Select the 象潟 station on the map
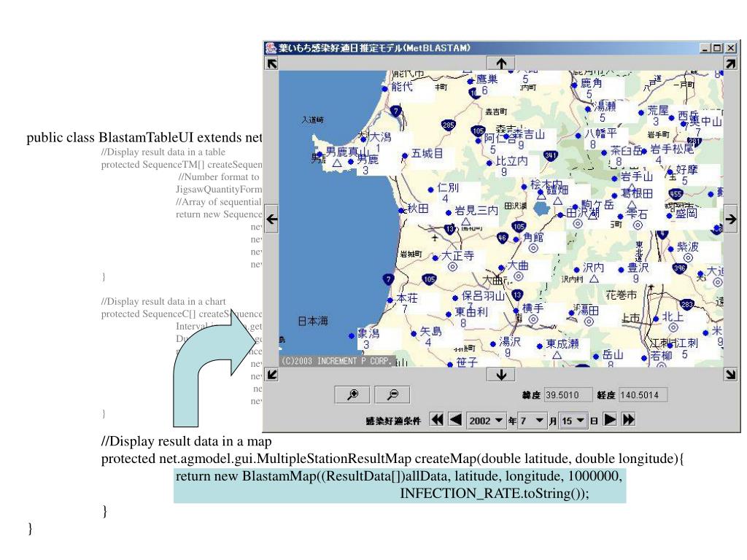 tap(352, 335)
